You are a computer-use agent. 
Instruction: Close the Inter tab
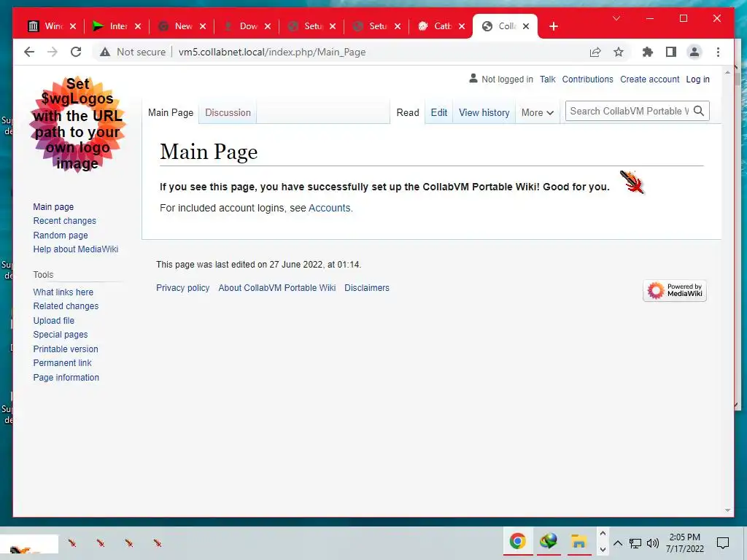(138, 26)
